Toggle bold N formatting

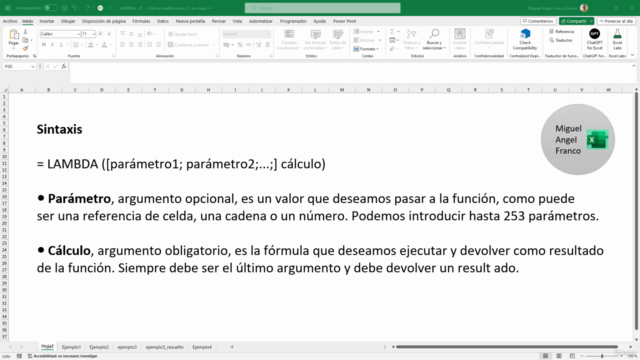pyautogui.click(x=43, y=45)
